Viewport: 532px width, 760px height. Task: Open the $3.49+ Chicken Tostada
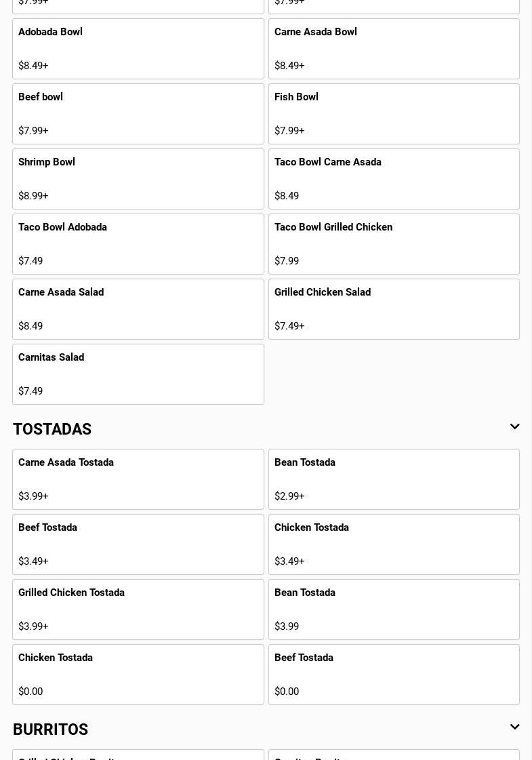(394, 544)
